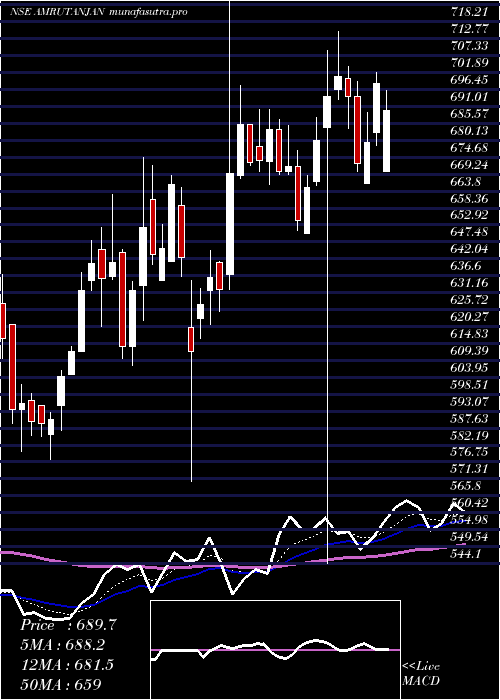Viewport: 500px width, 700px height.
Task: Click the <<Live MACD label
Action: tap(421, 674)
